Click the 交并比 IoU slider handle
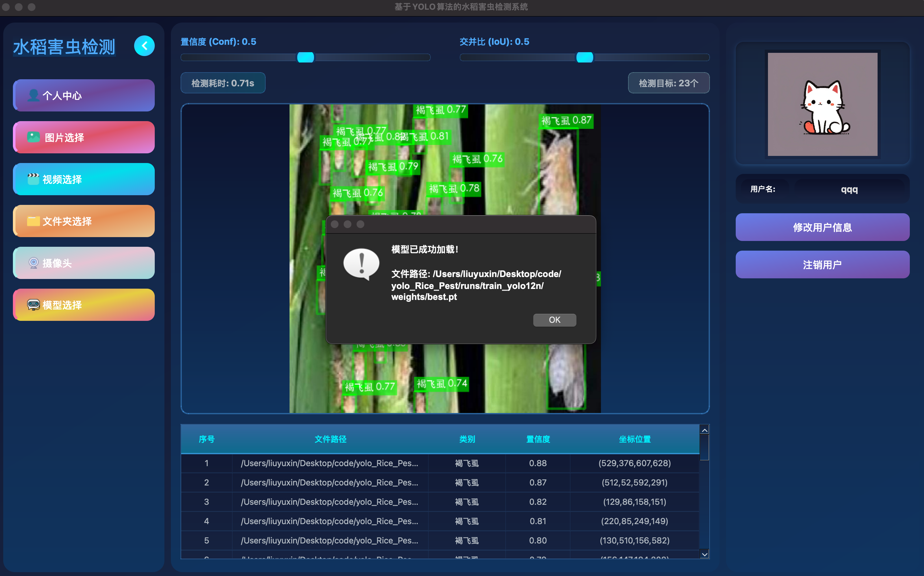The width and height of the screenshot is (924, 576). 585,58
